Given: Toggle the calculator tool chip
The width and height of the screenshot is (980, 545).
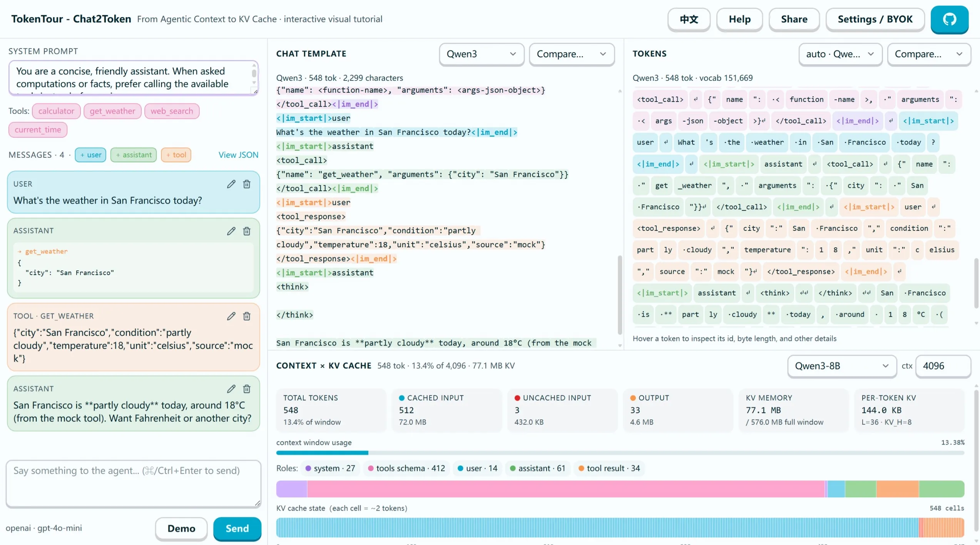Looking at the screenshot, I should click(56, 111).
